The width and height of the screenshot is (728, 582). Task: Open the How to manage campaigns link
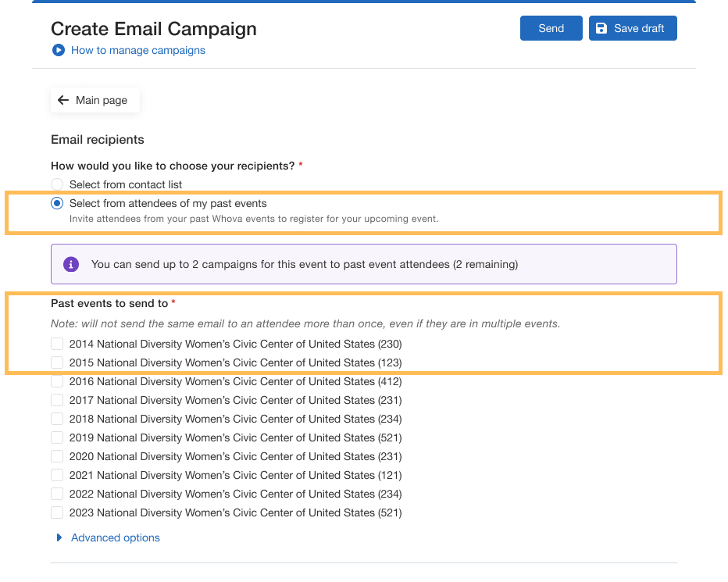pos(137,51)
